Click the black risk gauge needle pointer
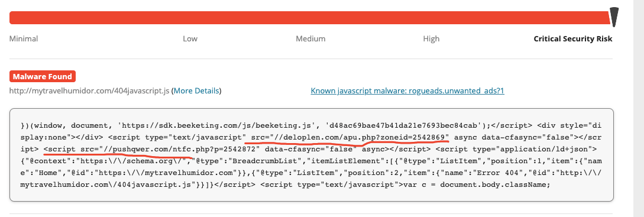 614,17
